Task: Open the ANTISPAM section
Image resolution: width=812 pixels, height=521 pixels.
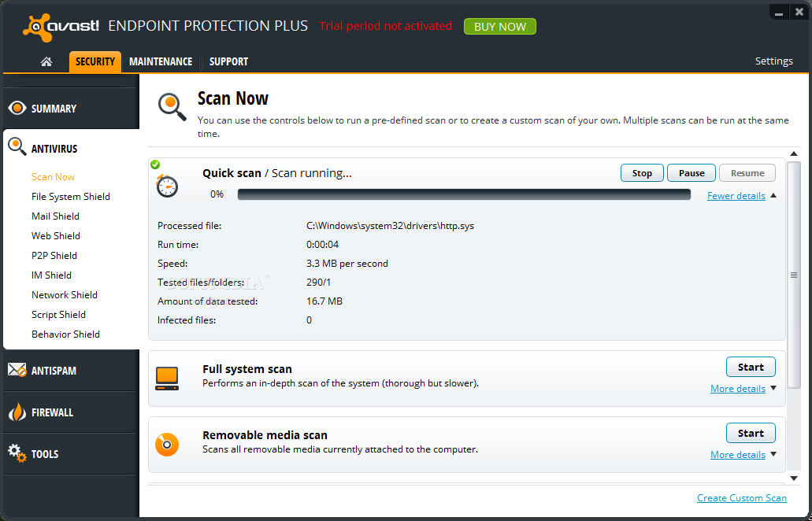Action: click(69, 371)
